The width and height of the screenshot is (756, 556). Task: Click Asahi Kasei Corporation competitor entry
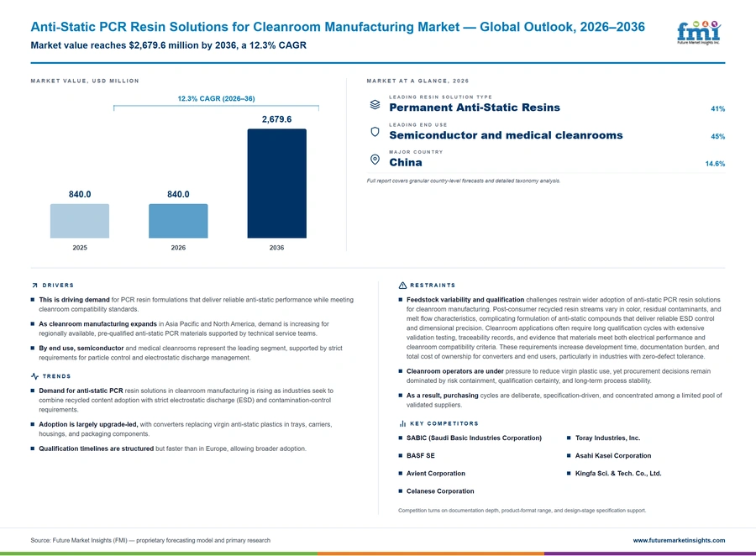(x=613, y=456)
